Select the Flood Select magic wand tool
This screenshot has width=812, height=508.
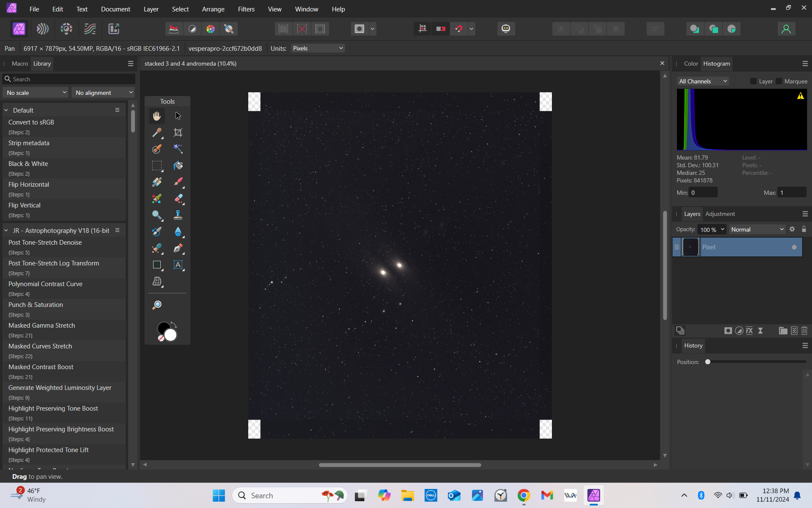point(178,149)
